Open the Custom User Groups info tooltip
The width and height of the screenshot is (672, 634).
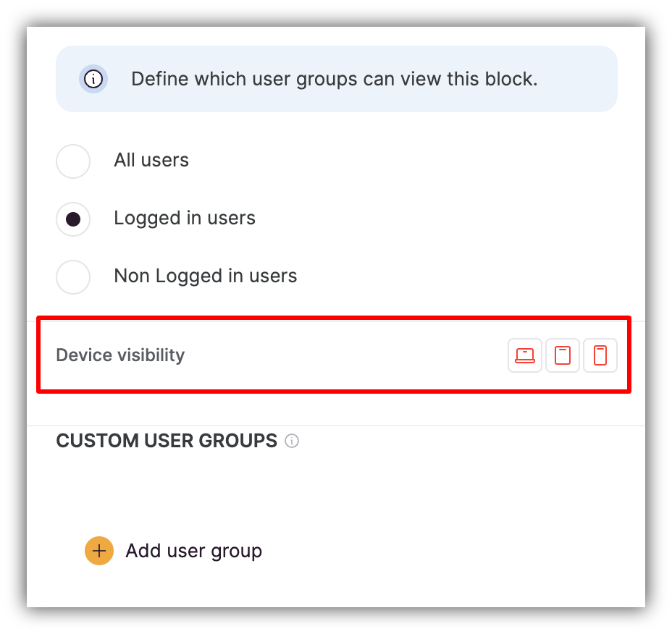[292, 441]
